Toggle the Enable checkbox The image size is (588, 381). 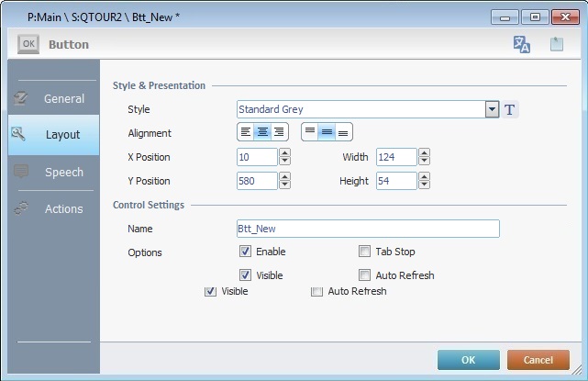tap(246, 252)
